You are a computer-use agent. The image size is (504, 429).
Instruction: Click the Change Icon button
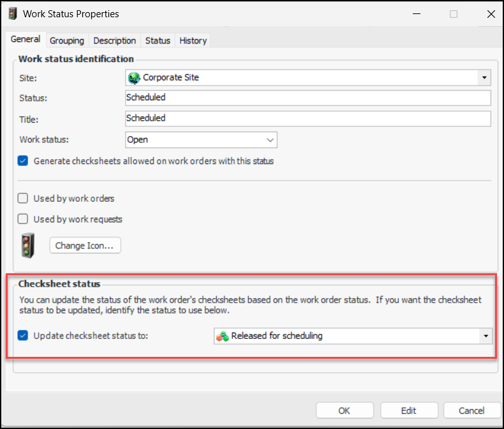point(85,245)
